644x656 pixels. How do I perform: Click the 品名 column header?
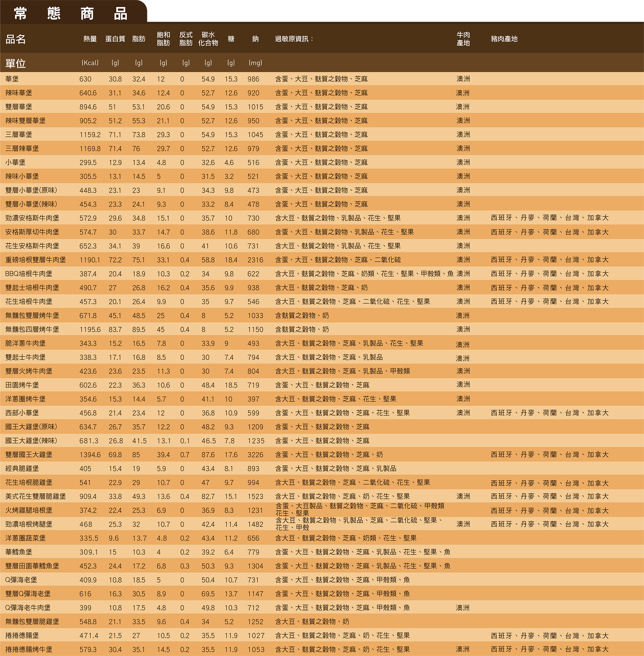pyautogui.click(x=16, y=39)
